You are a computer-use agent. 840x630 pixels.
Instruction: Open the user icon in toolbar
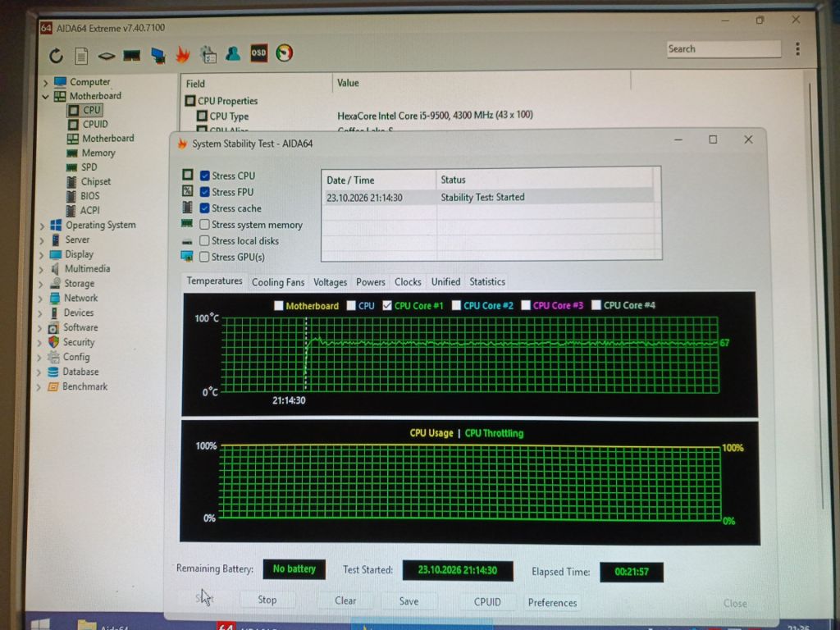pyautogui.click(x=233, y=53)
